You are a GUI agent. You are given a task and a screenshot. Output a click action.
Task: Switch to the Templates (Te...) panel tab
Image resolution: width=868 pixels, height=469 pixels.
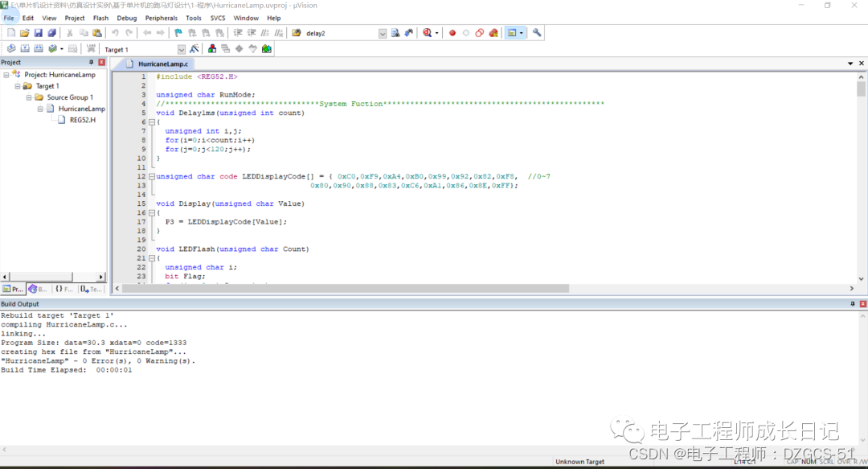pyautogui.click(x=91, y=289)
